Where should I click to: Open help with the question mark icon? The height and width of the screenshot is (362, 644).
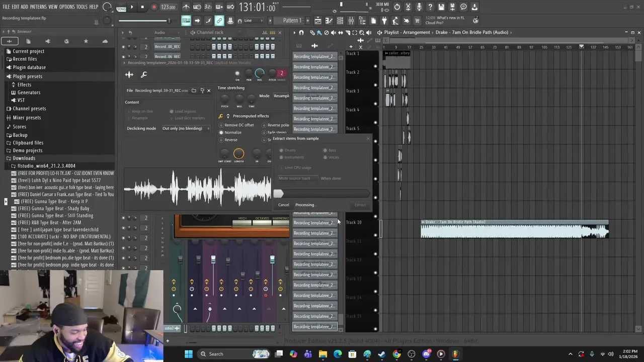click(x=430, y=7)
